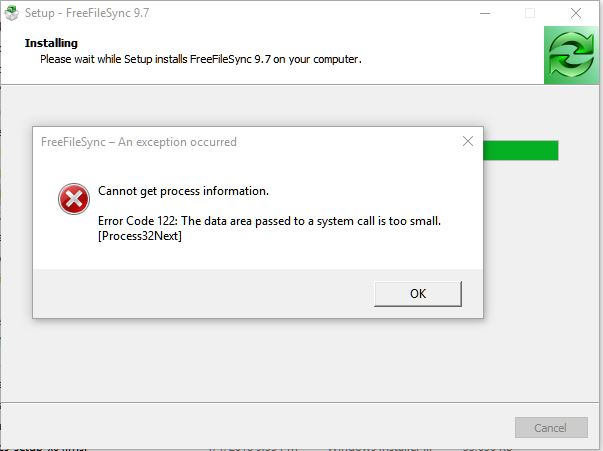Click the exception dialog title text
Image resolution: width=603 pixels, height=451 pixels.
coord(139,142)
